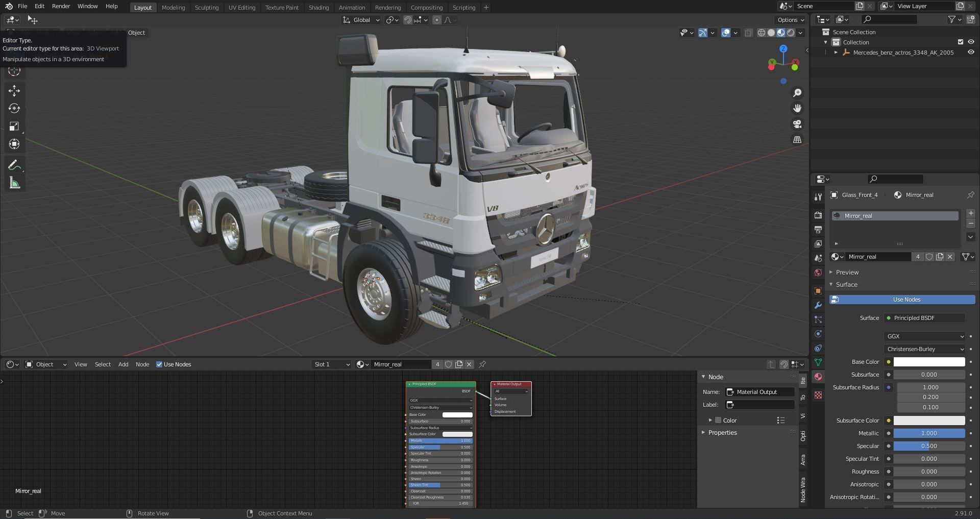Toggle fake user shield in node editor header
Screen dimensions: 980x519
pos(448,364)
